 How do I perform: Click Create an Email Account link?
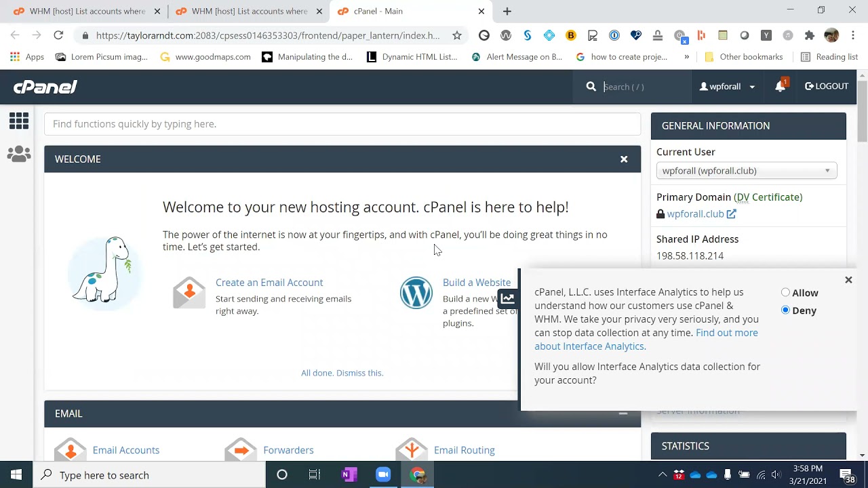click(x=269, y=283)
